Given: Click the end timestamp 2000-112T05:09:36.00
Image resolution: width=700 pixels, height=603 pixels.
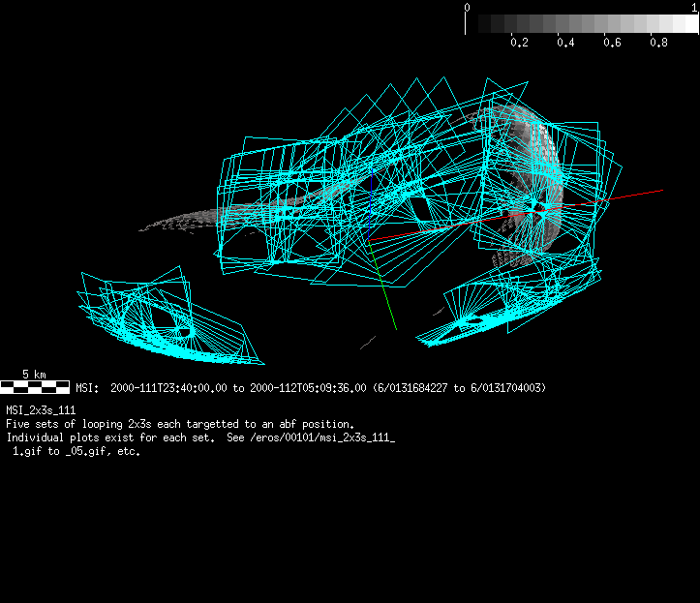Looking at the screenshot, I should (x=308, y=388).
